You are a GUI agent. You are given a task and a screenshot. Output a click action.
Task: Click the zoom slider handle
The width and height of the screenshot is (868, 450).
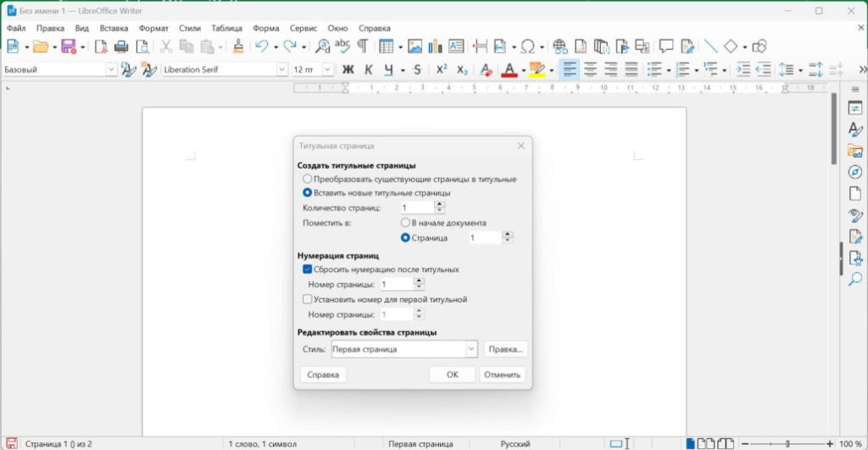[x=787, y=443]
